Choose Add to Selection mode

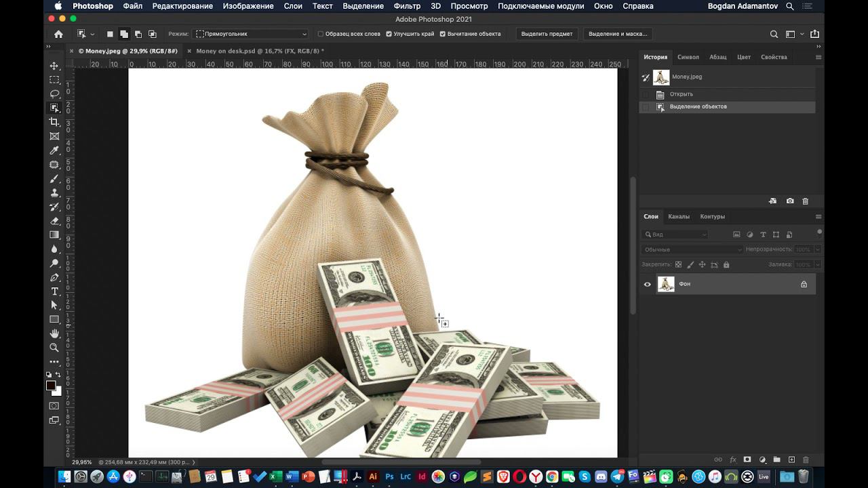point(124,34)
